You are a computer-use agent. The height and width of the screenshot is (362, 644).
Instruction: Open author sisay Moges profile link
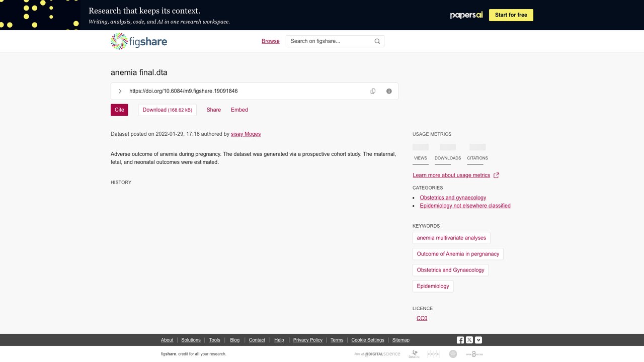(x=246, y=134)
